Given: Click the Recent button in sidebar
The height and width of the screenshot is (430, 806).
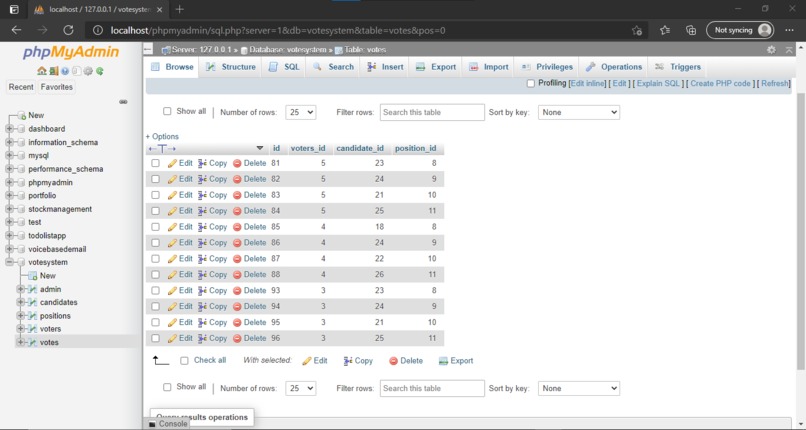Looking at the screenshot, I should point(21,87).
